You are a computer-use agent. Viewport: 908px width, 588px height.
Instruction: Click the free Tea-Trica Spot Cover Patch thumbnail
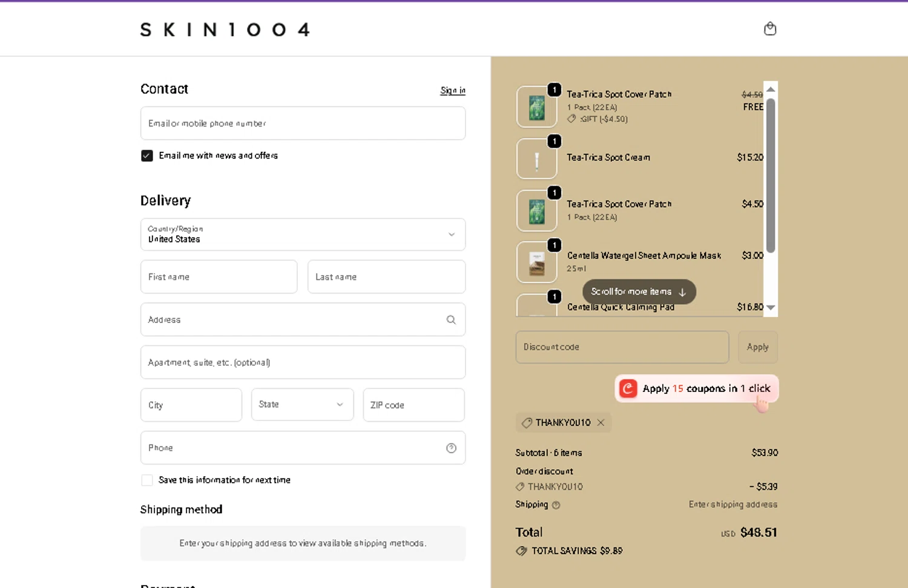click(536, 107)
